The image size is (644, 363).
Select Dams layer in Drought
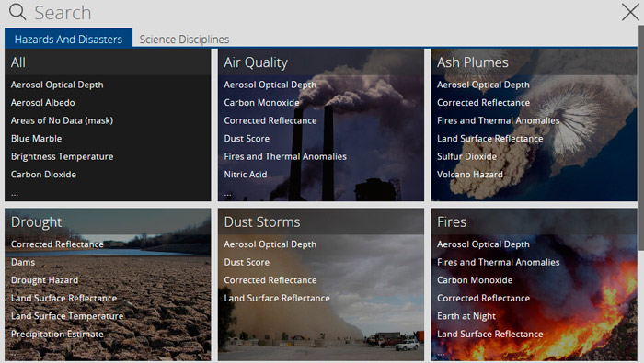23,262
